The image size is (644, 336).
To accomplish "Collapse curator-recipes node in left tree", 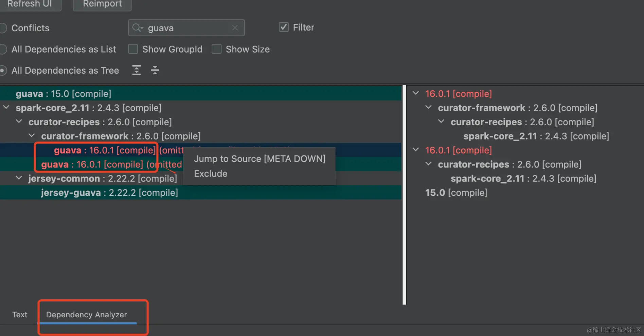I will pyautogui.click(x=19, y=122).
